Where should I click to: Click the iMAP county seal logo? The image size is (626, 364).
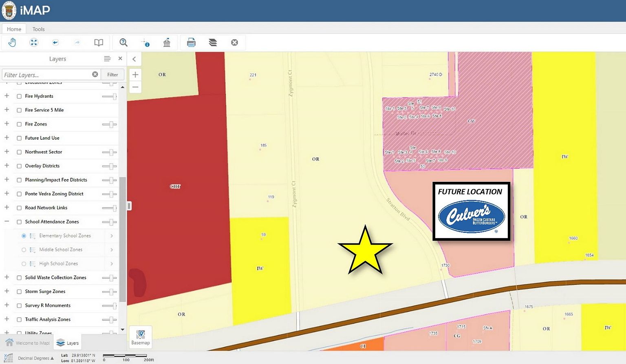point(9,11)
